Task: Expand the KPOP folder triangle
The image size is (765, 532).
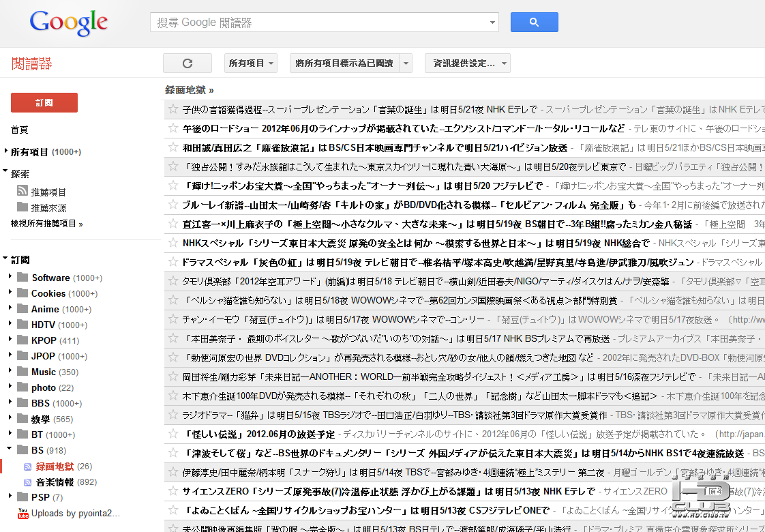Action: coord(10,339)
